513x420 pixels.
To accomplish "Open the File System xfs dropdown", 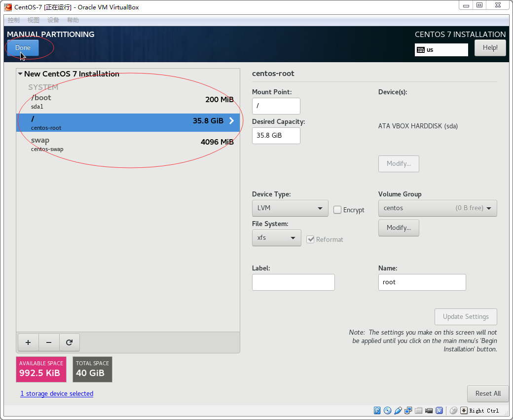I will [276, 238].
